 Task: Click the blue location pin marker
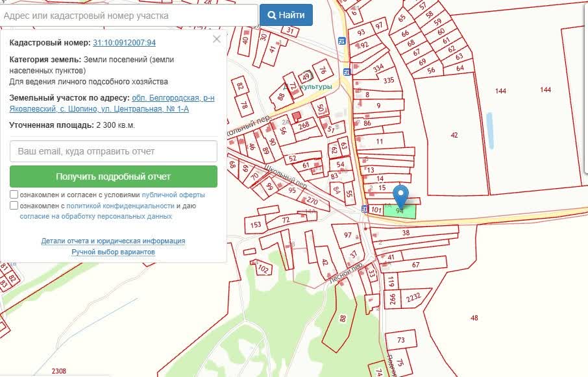pyautogui.click(x=402, y=195)
